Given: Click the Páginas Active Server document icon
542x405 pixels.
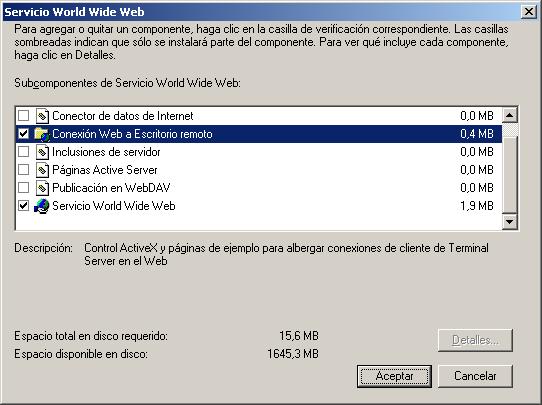Looking at the screenshot, I should 42,170.
